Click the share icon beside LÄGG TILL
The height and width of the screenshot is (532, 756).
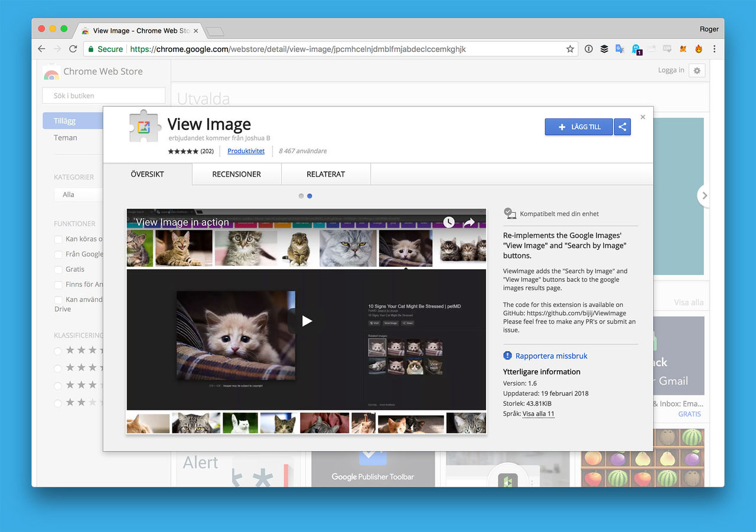pyautogui.click(x=622, y=126)
